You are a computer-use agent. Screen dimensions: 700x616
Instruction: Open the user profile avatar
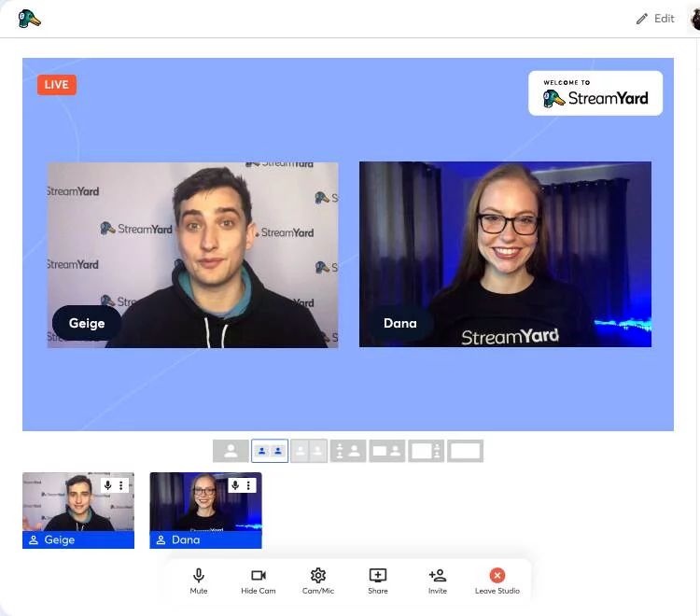695,19
